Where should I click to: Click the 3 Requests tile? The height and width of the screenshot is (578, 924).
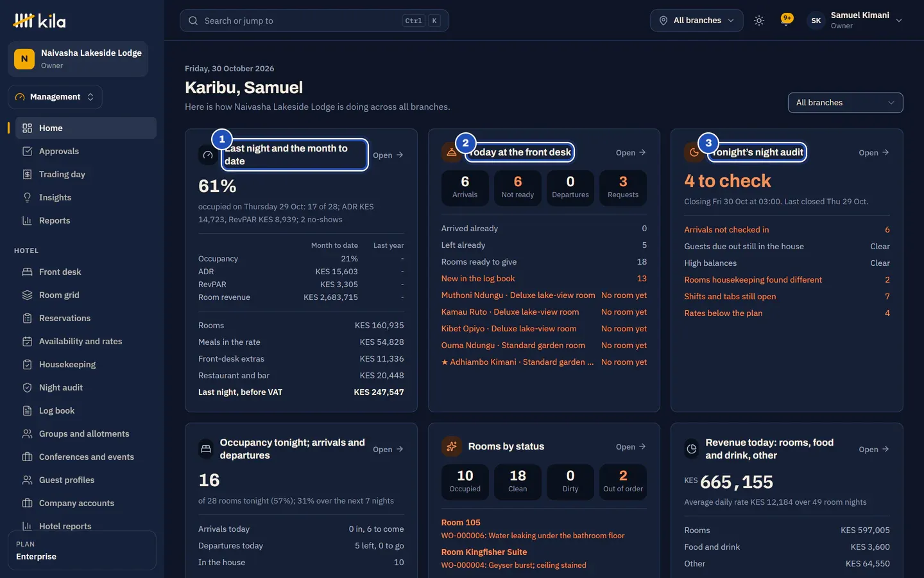tap(623, 188)
